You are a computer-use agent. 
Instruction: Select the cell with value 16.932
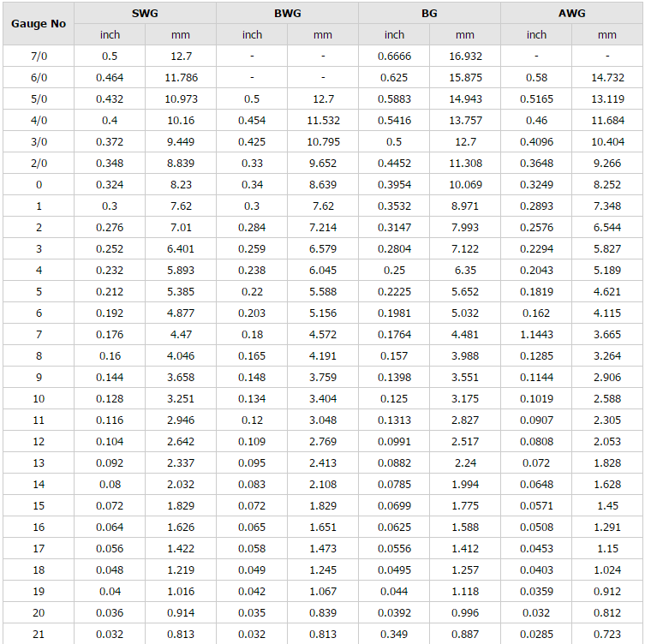pos(464,57)
